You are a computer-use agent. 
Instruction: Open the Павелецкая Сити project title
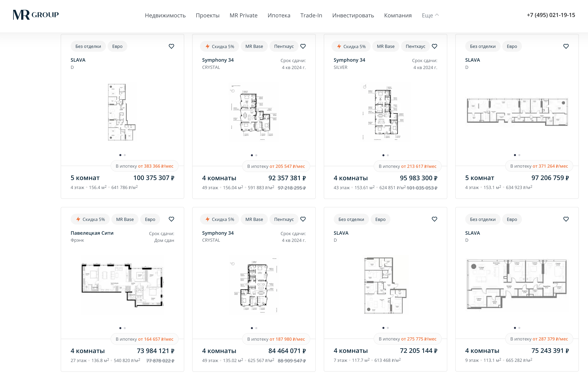pyautogui.click(x=92, y=233)
